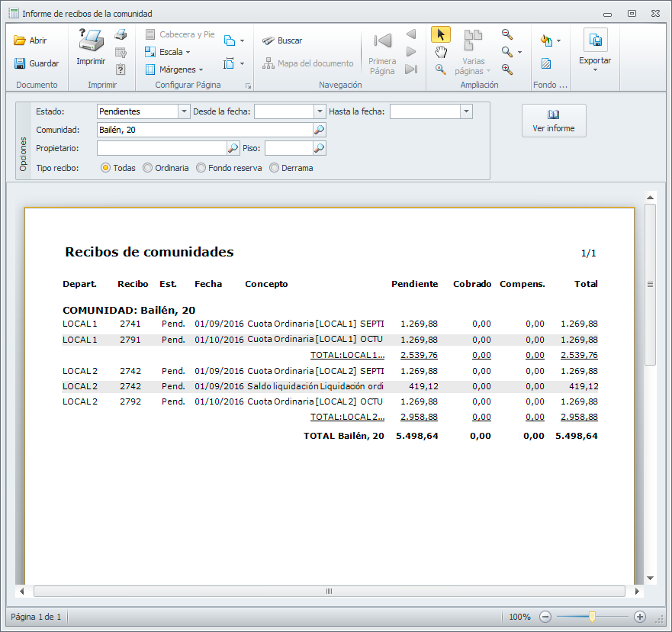
Task: Click the Buscar search tool
Action: coord(281,40)
